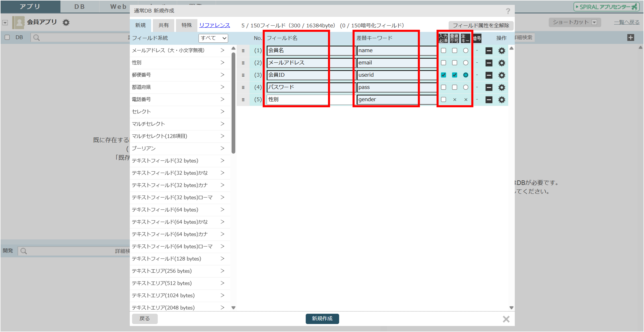Select 主キー radio for 会員名 row
This screenshot has width=644, height=332.
point(465,51)
